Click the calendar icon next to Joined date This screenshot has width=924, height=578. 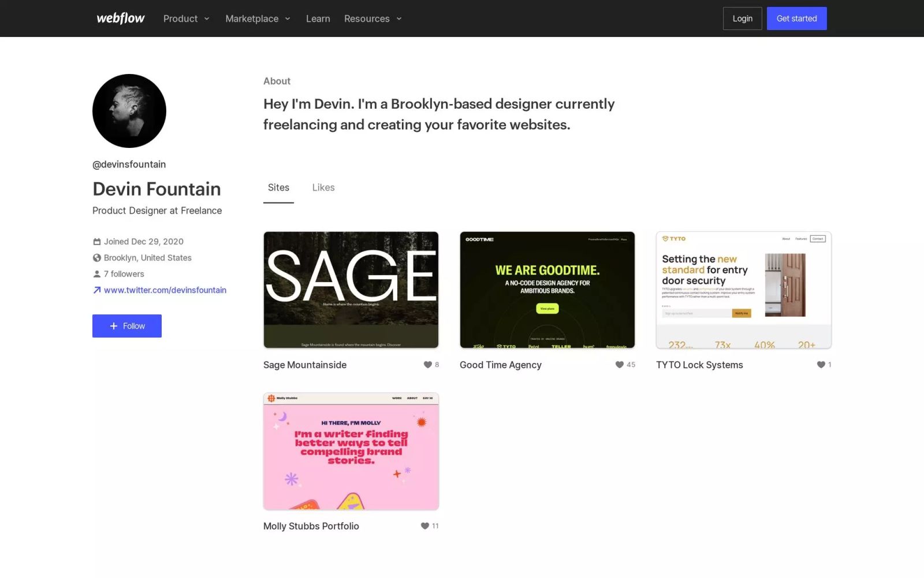pos(97,242)
